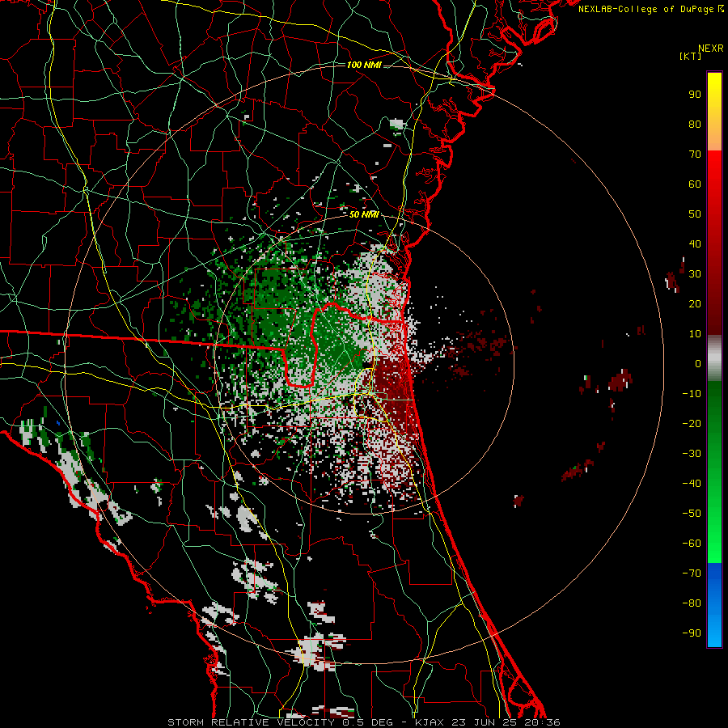Select the 50 knot legend value
The image size is (728, 728).
pyautogui.click(x=695, y=214)
